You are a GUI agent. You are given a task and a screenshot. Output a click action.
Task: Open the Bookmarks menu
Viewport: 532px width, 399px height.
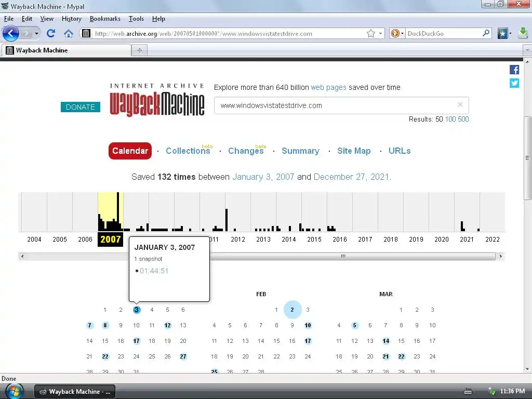[105, 19]
